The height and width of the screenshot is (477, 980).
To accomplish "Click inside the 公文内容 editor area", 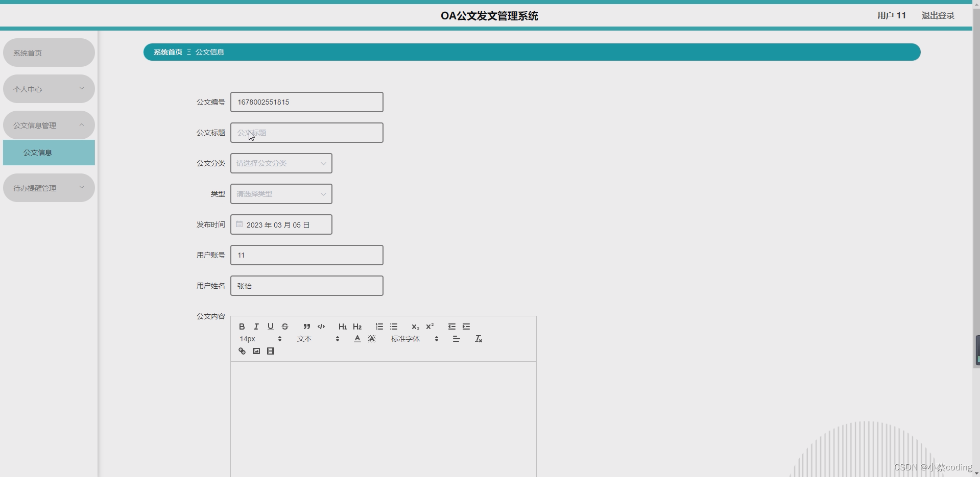I will pyautogui.click(x=384, y=419).
